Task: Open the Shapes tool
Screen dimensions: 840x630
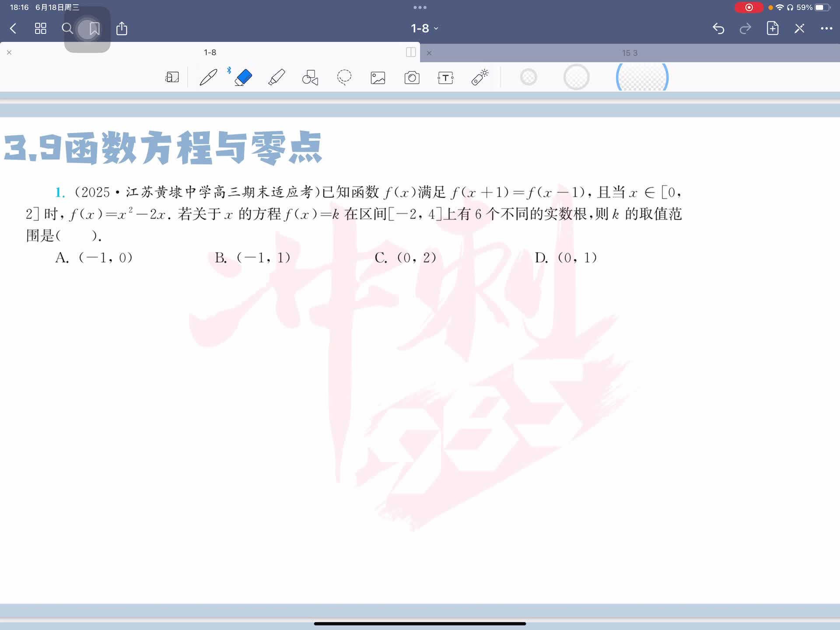Action: click(x=310, y=77)
